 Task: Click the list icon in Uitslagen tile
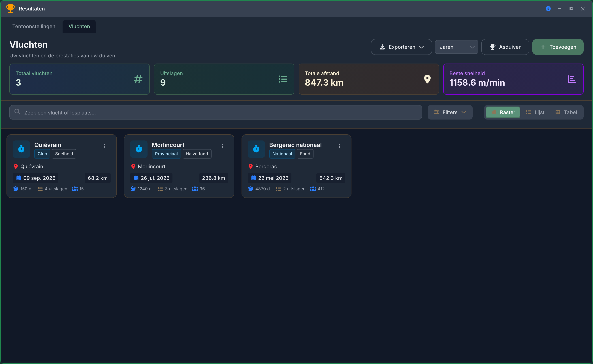coord(283,79)
